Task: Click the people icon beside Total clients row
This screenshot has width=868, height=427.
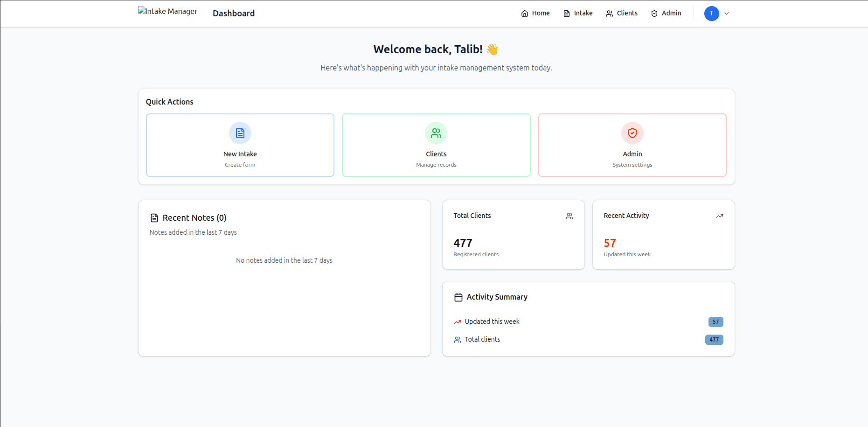Action: click(458, 340)
